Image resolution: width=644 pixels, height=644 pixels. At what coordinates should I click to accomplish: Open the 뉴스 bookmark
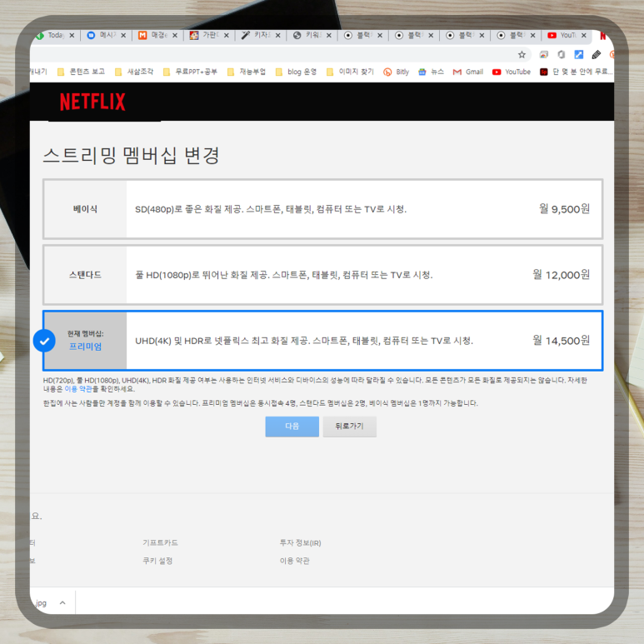tap(431, 72)
